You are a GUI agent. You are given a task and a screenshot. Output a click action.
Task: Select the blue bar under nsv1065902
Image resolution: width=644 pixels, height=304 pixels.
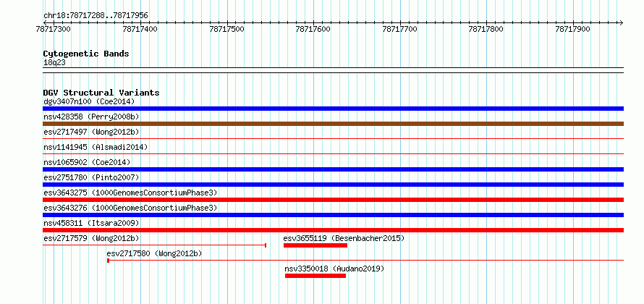[x=333, y=169]
